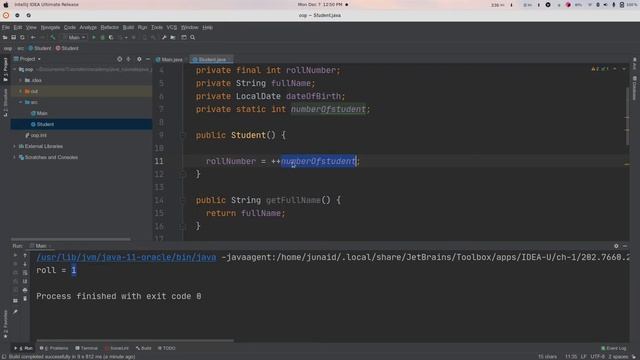Expand Scratches and Consoles node

[x=15, y=157]
